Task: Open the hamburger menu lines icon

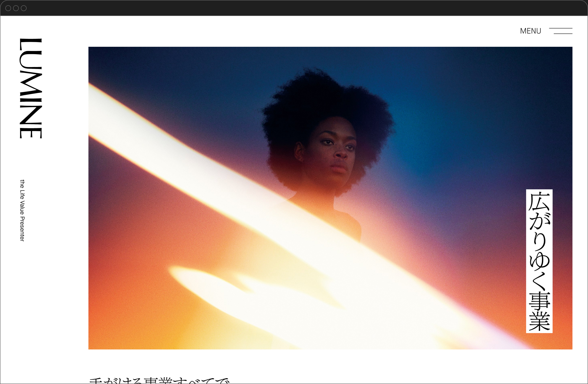Action: coord(561,31)
